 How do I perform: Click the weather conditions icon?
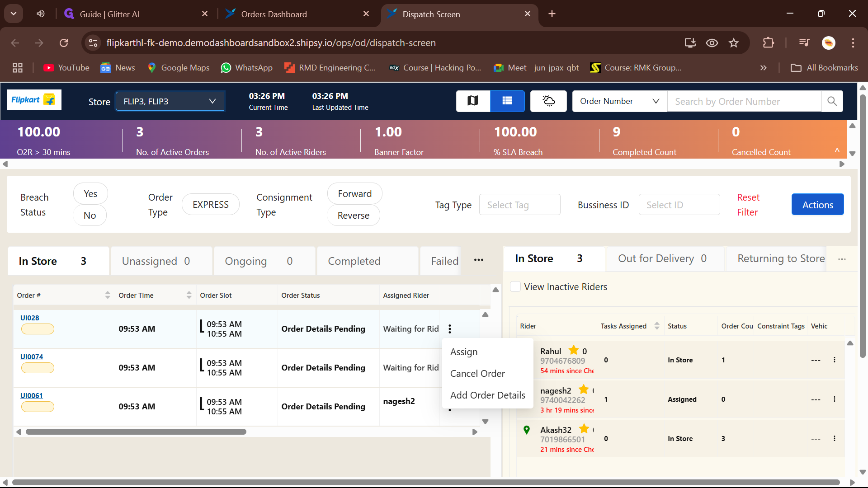pyautogui.click(x=548, y=101)
